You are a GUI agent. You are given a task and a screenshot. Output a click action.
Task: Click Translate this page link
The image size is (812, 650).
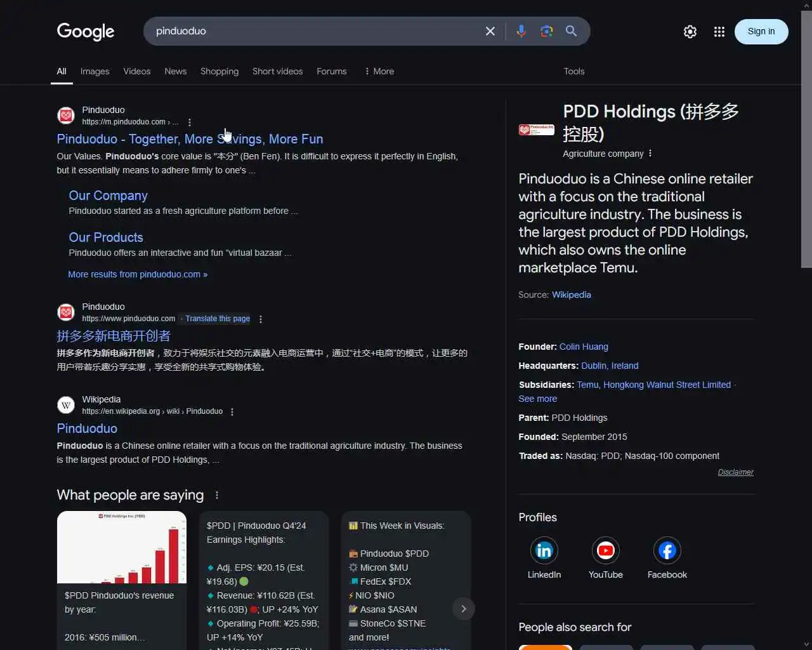coord(218,319)
